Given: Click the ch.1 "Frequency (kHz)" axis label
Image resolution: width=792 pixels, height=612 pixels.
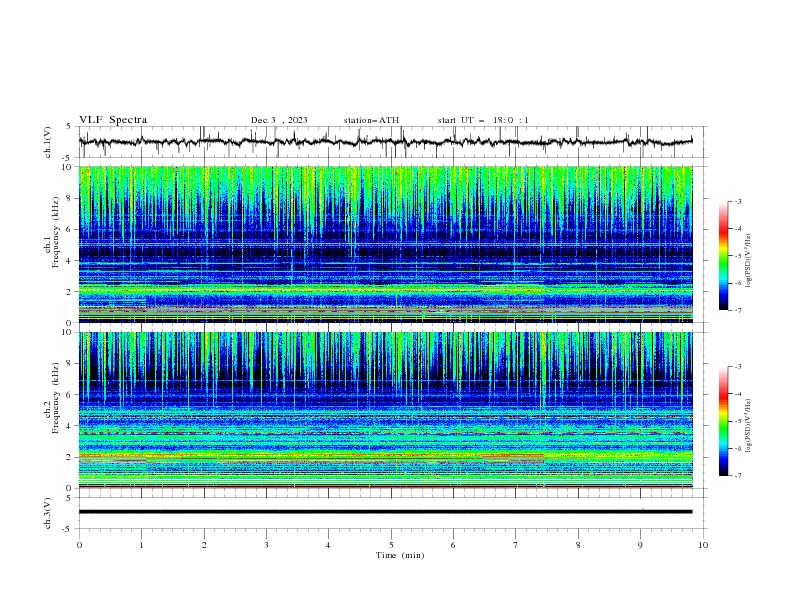Looking at the screenshot, I should [x=56, y=233].
